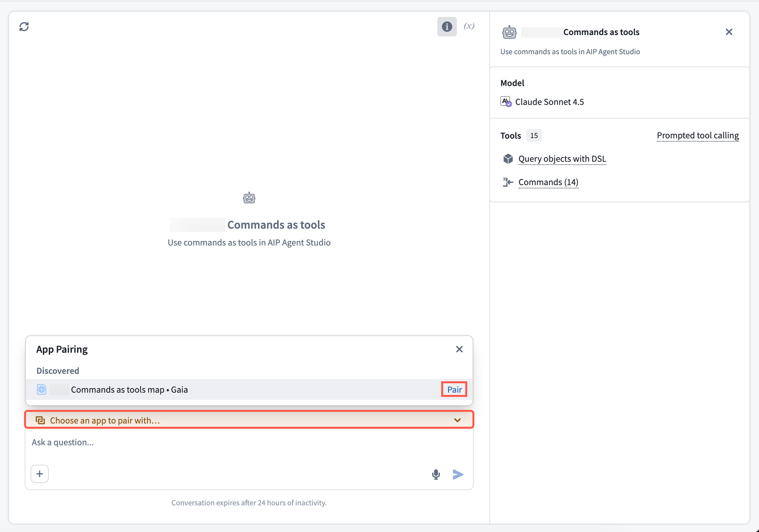Close the App Pairing panel
759x532 pixels.
pos(459,349)
